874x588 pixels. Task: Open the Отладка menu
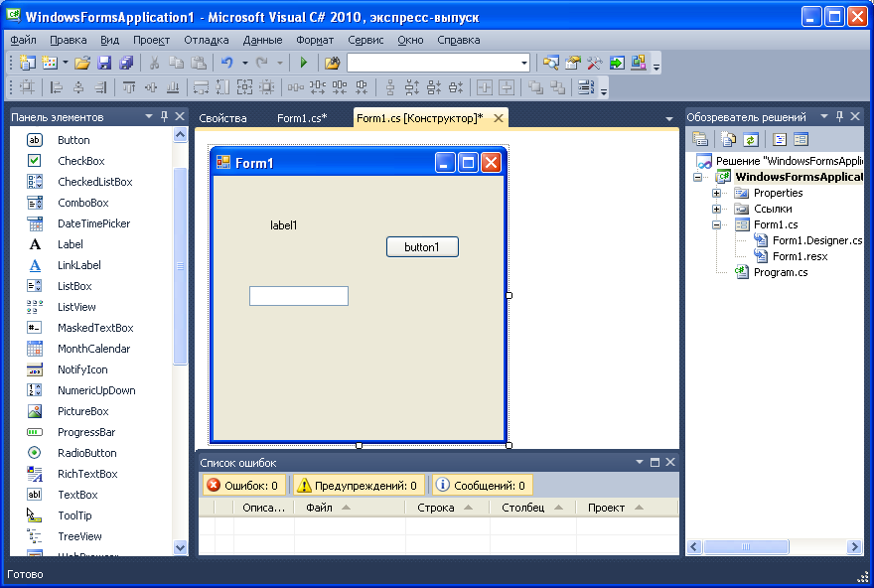[x=207, y=40]
